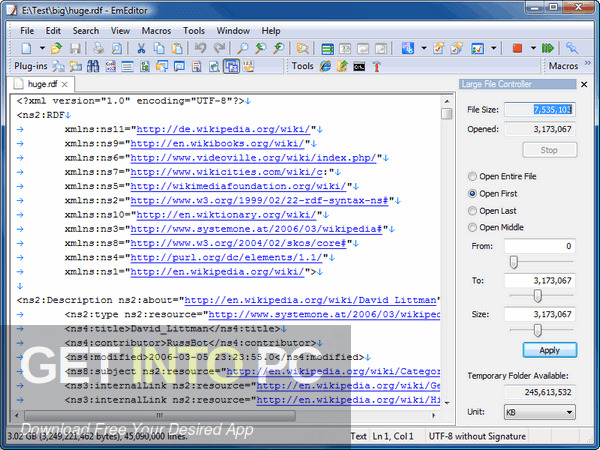Click the To value field
Screen dimensions: 600x450
540,280
